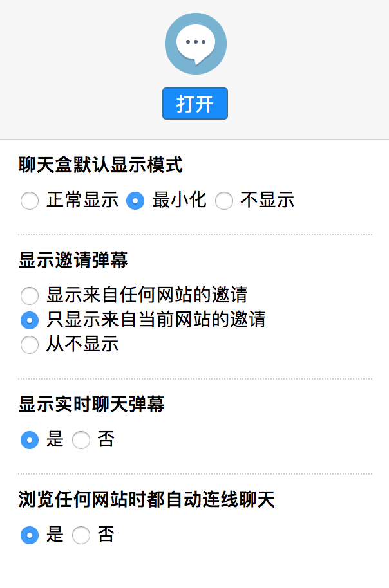
Task: Click the 显示邀请弹幕 heading
Action: 73,260
